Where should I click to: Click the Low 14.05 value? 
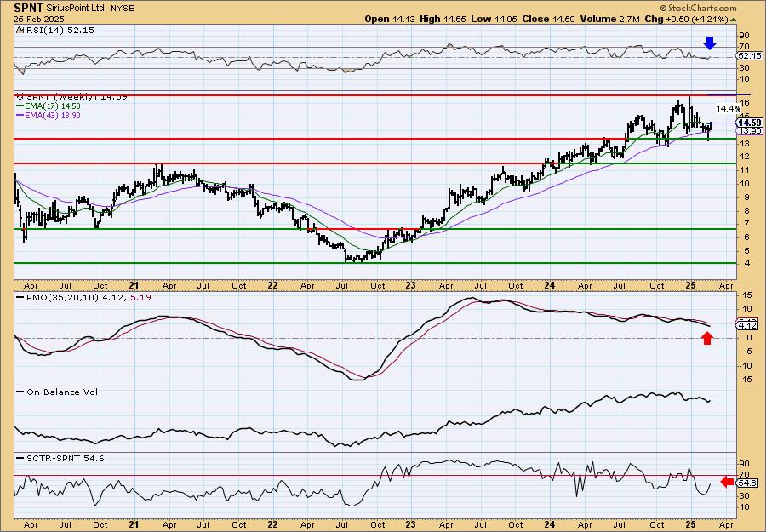point(493,19)
